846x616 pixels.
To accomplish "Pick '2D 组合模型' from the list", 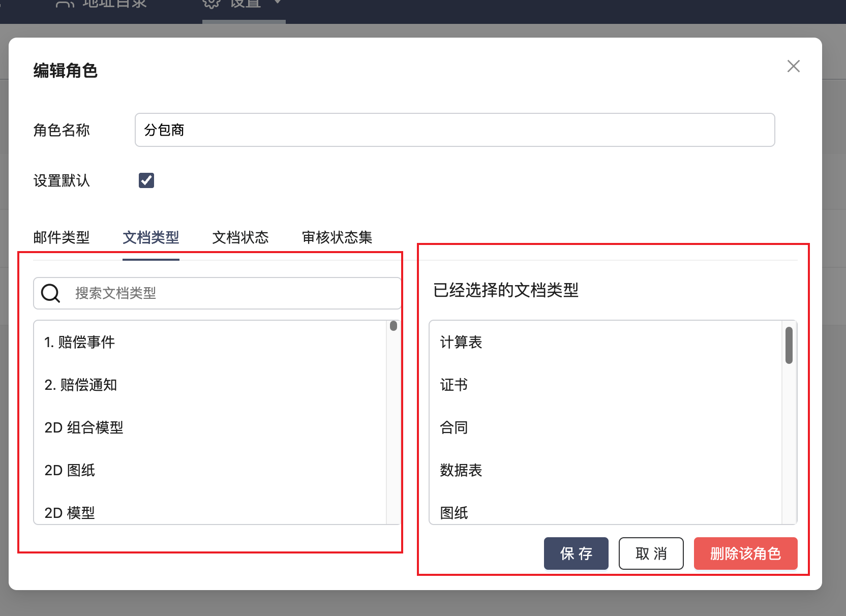I will pos(84,427).
